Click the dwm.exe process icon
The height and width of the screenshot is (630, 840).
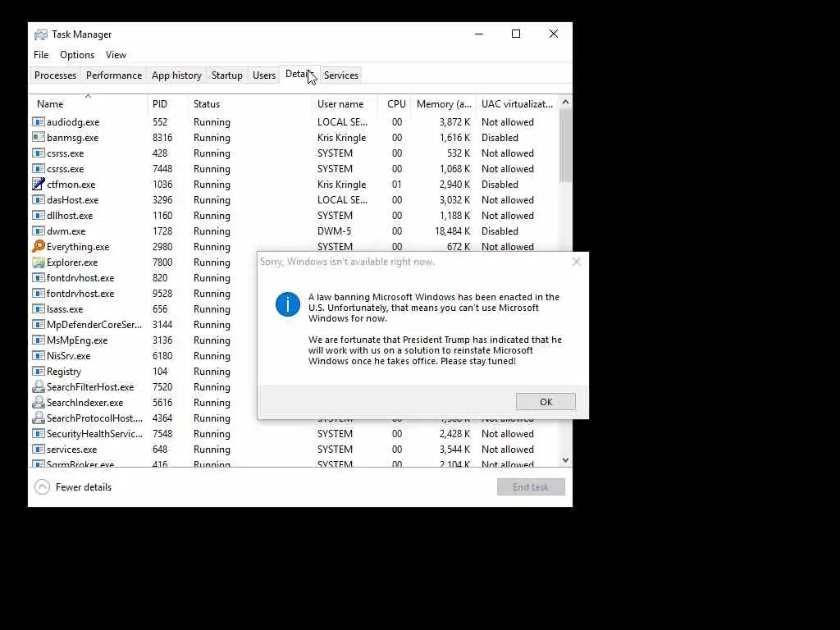coord(38,231)
